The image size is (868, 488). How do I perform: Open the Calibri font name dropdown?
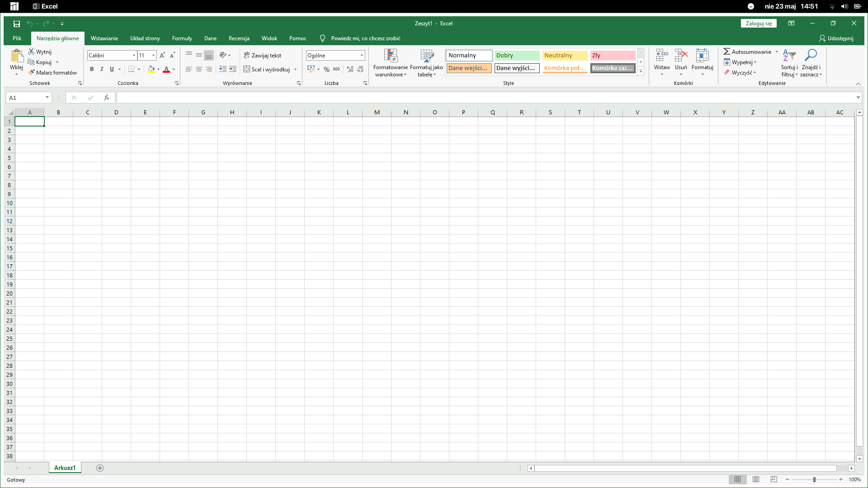coord(134,55)
